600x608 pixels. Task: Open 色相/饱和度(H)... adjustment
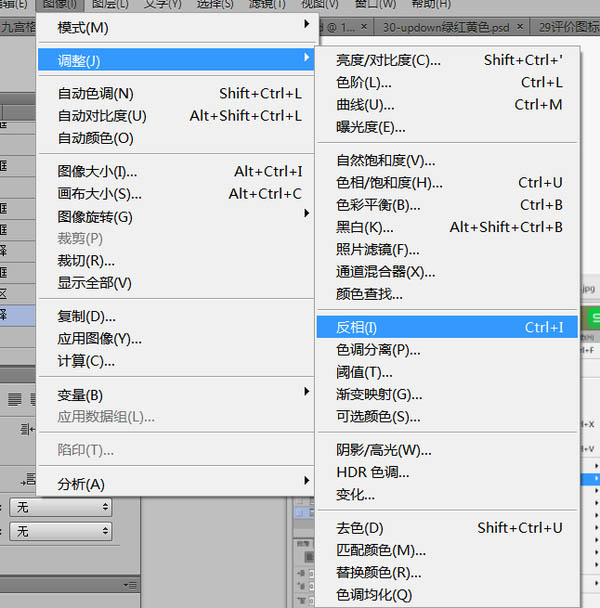click(x=447, y=183)
